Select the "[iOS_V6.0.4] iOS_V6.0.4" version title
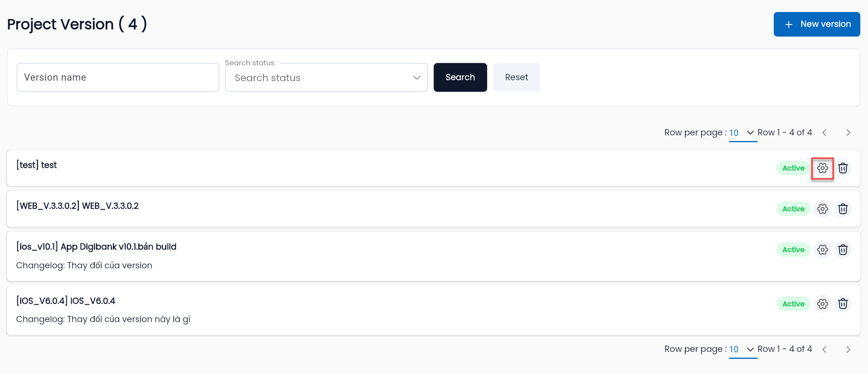The width and height of the screenshot is (868, 373). pyautogui.click(x=66, y=301)
